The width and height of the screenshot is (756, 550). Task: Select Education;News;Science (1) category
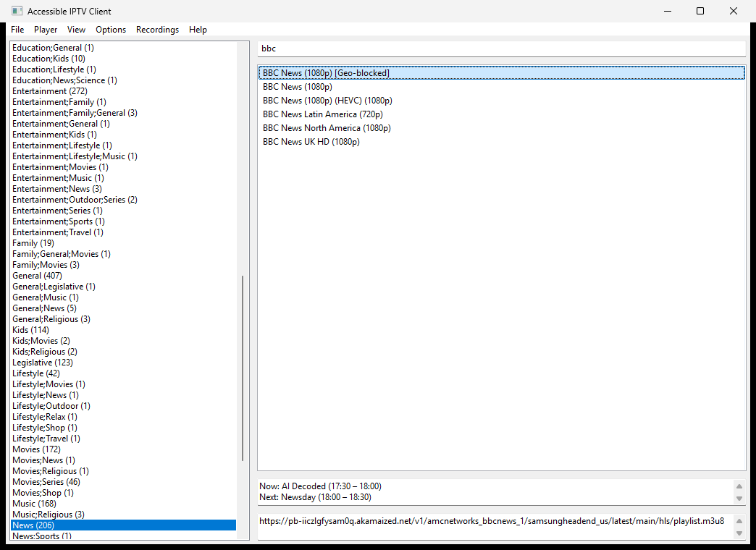123,80
